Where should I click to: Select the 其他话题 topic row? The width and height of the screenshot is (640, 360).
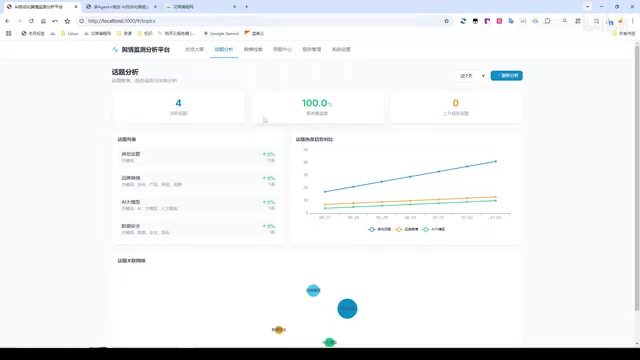[198, 157]
